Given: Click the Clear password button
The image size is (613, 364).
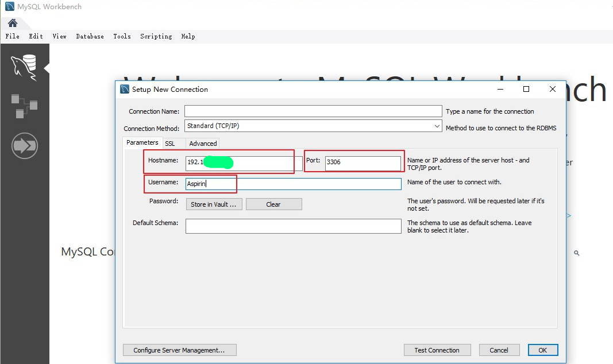Looking at the screenshot, I should [x=273, y=204].
